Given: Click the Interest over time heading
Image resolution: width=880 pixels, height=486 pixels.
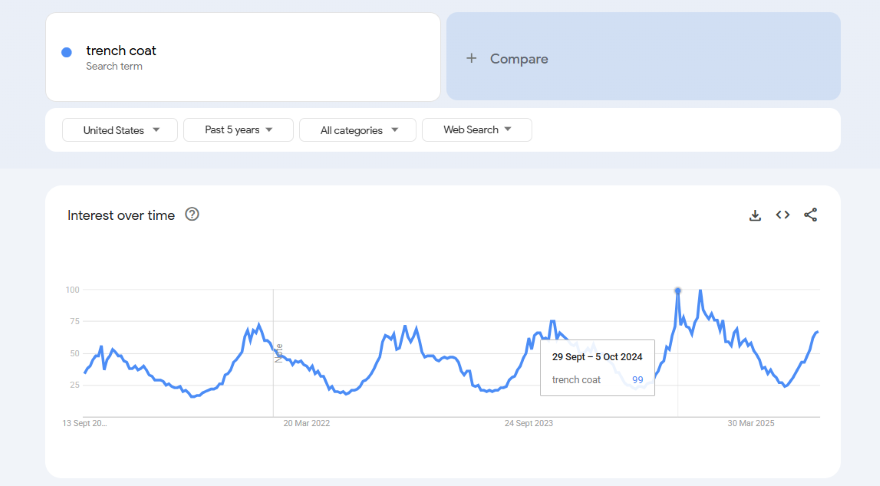Looking at the screenshot, I should [x=121, y=215].
